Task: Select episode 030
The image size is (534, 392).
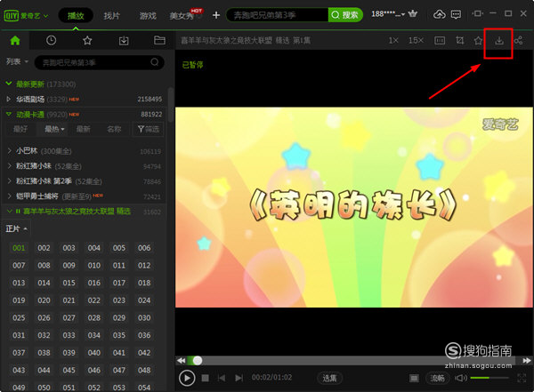Action: point(144,318)
